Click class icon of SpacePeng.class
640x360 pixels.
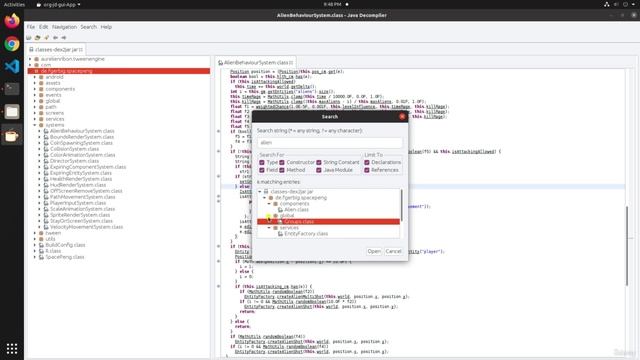[x=41, y=257]
